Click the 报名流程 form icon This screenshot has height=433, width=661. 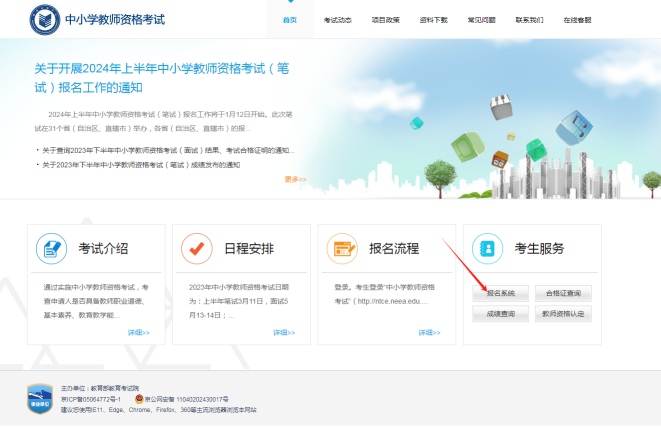(x=342, y=249)
